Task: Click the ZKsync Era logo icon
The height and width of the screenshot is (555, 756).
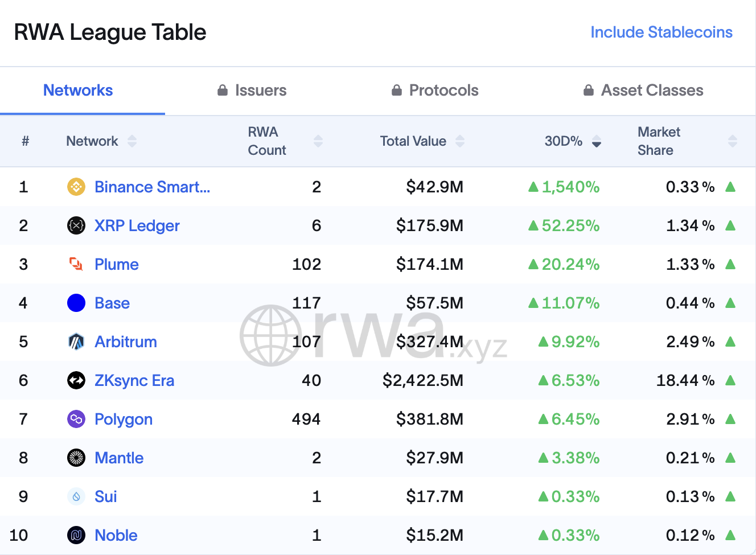Action: coord(76,380)
